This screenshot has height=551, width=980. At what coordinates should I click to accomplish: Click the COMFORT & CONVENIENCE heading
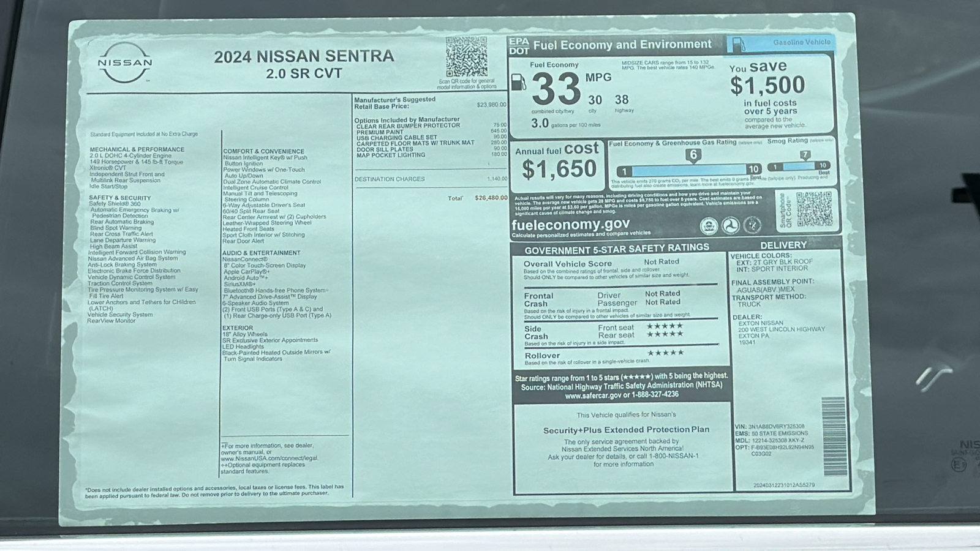point(263,151)
